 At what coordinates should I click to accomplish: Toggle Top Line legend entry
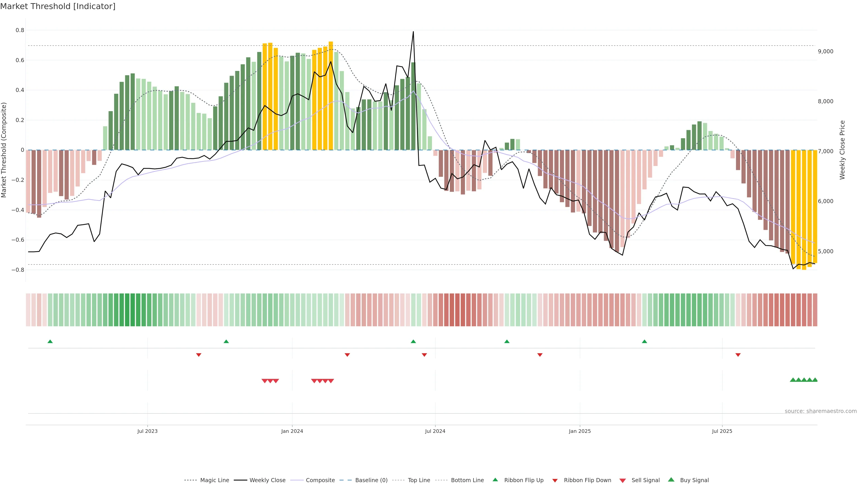click(x=419, y=480)
